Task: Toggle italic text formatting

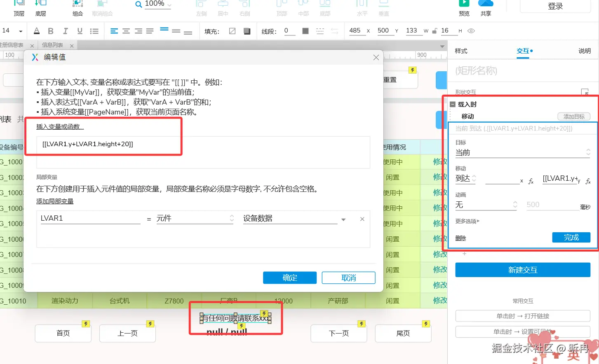Action: coord(65,31)
